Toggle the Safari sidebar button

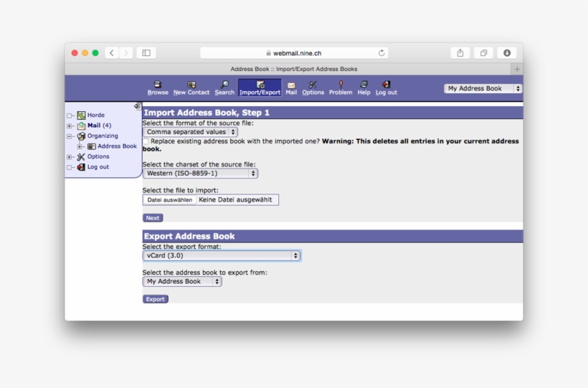(146, 53)
